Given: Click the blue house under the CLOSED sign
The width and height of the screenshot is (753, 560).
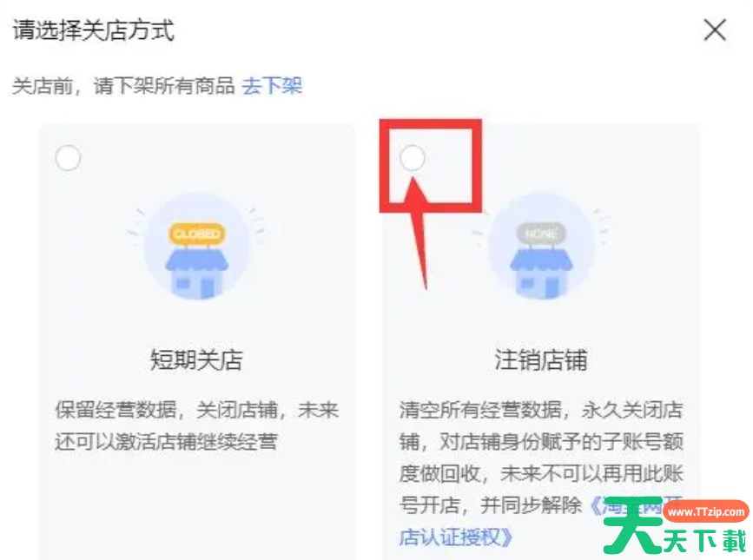Looking at the screenshot, I should (196, 273).
